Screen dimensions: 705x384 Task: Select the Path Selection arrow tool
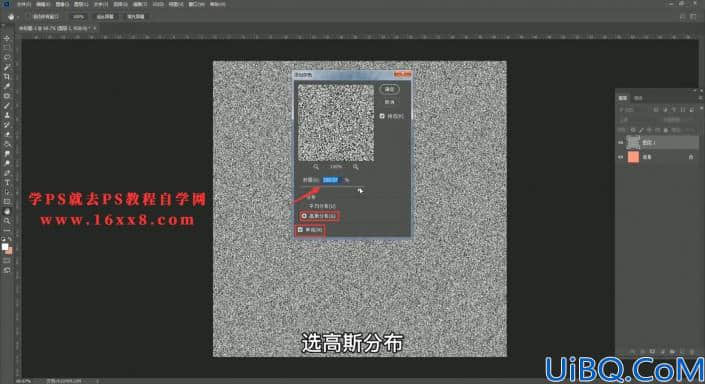[x=7, y=192]
